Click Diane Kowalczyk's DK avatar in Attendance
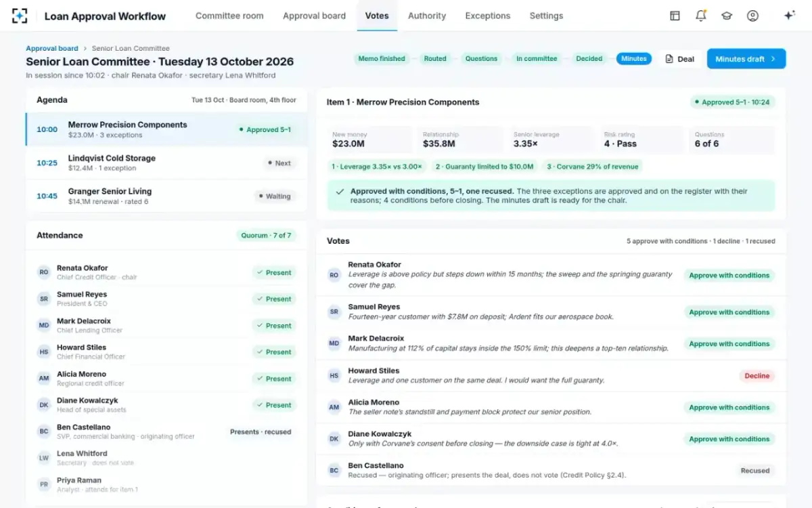 coord(44,405)
